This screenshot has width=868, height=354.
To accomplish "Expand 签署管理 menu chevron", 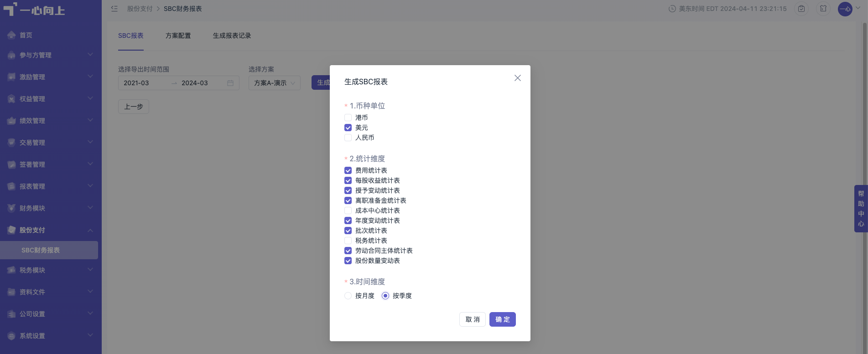I will tap(90, 164).
